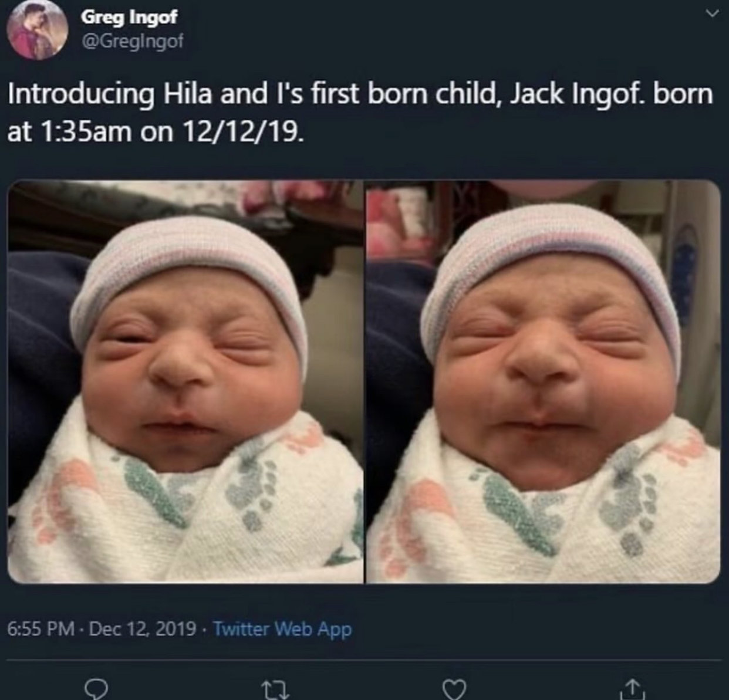
Task: Open the share icon menu
Action: tap(632, 687)
